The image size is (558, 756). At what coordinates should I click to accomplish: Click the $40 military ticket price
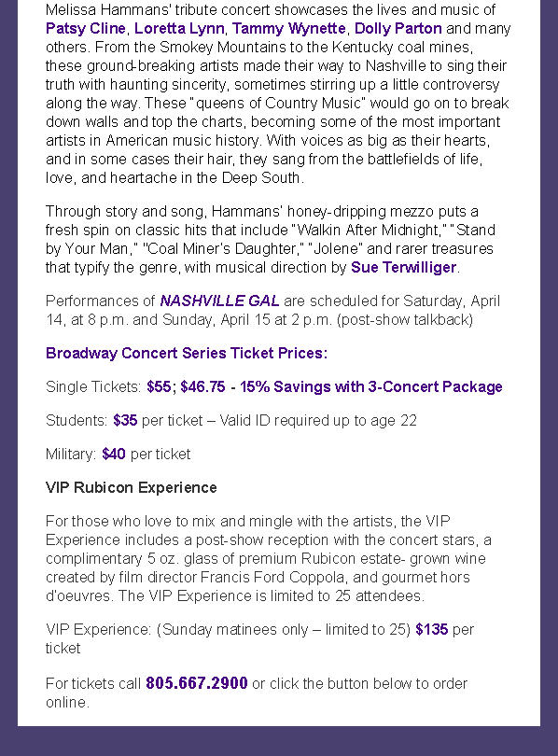pyautogui.click(x=114, y=455)
